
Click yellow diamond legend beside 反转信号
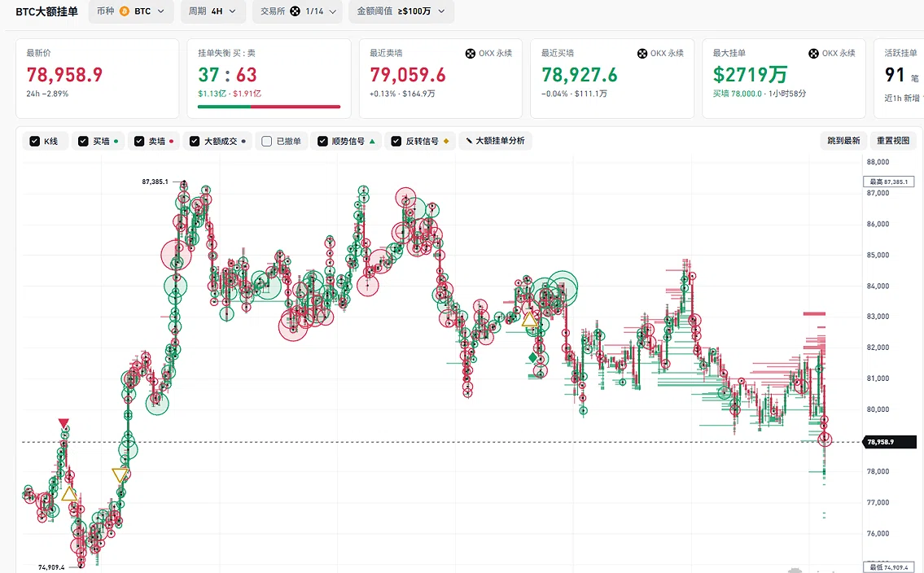pyautogui.click(x=446, y=142)
